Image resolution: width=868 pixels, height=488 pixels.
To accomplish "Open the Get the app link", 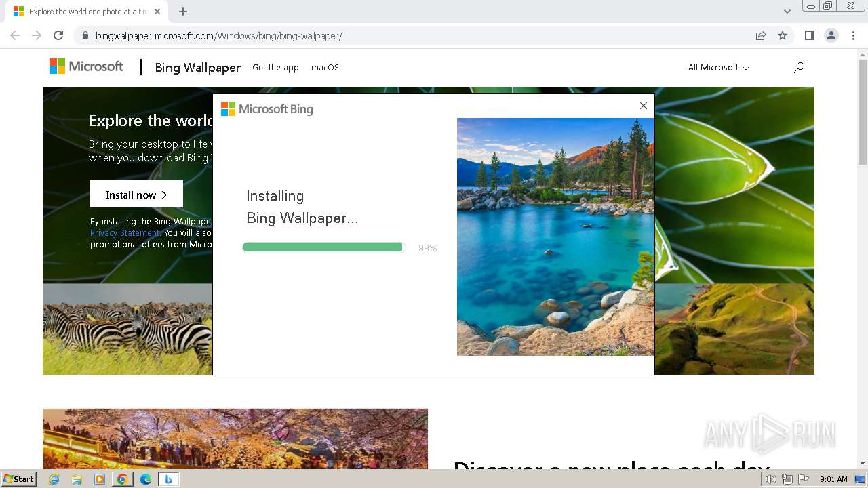I will 275,67.
